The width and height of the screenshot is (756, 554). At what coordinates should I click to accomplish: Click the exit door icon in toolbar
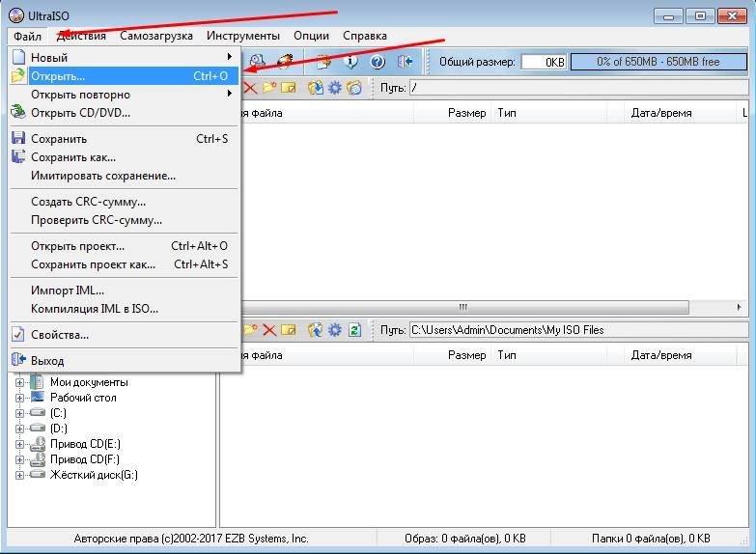coord(405,62)
